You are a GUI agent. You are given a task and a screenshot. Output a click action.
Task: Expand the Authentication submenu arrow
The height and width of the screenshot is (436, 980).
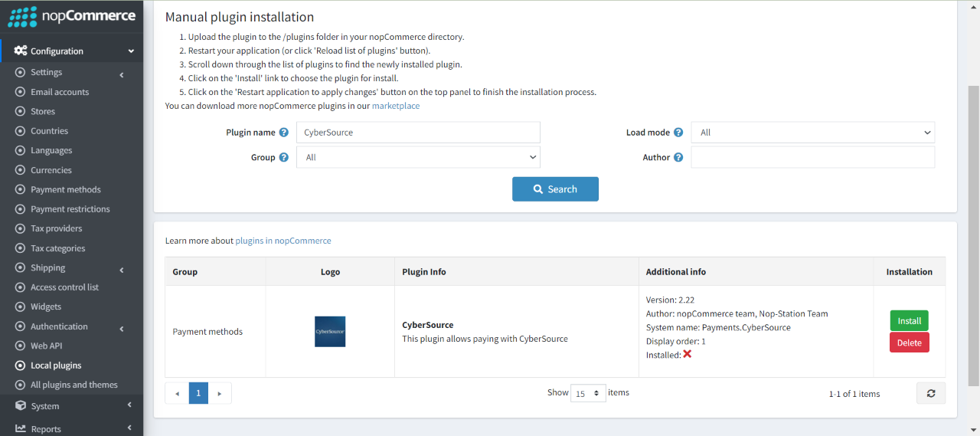pos(122,329)
